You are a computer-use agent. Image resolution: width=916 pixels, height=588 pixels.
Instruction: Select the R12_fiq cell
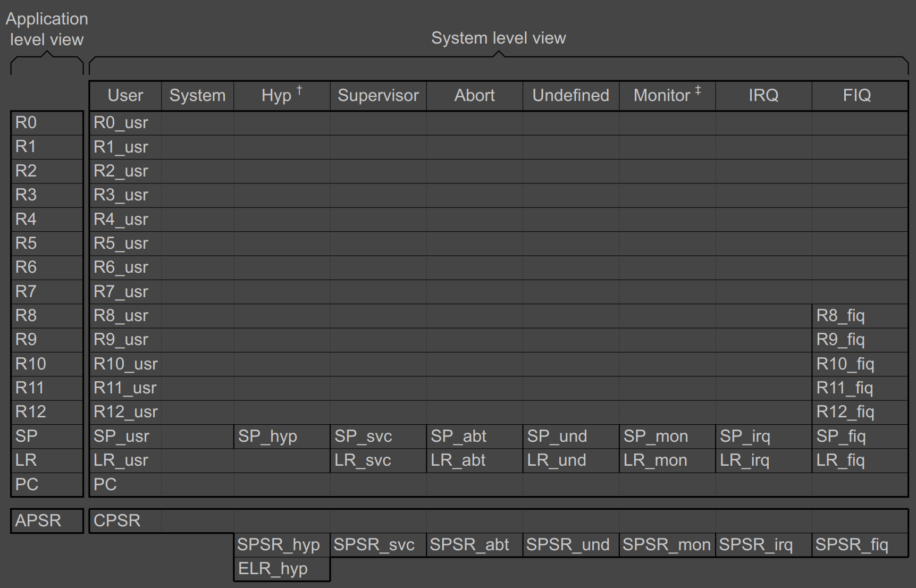(x=860, y=412)
